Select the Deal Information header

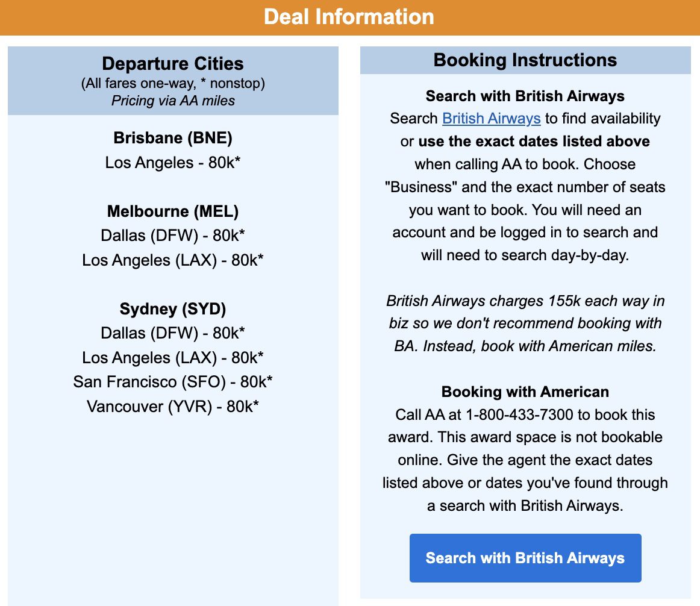tap(349, 17)
